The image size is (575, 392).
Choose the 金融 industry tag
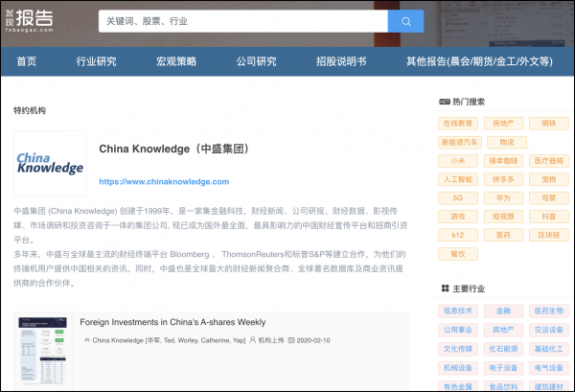point(503,311)
